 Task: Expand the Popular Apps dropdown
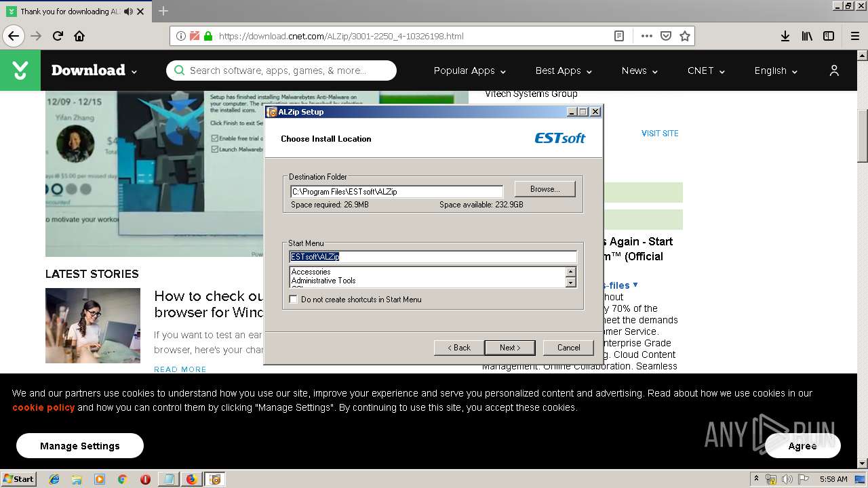(470, 70)
